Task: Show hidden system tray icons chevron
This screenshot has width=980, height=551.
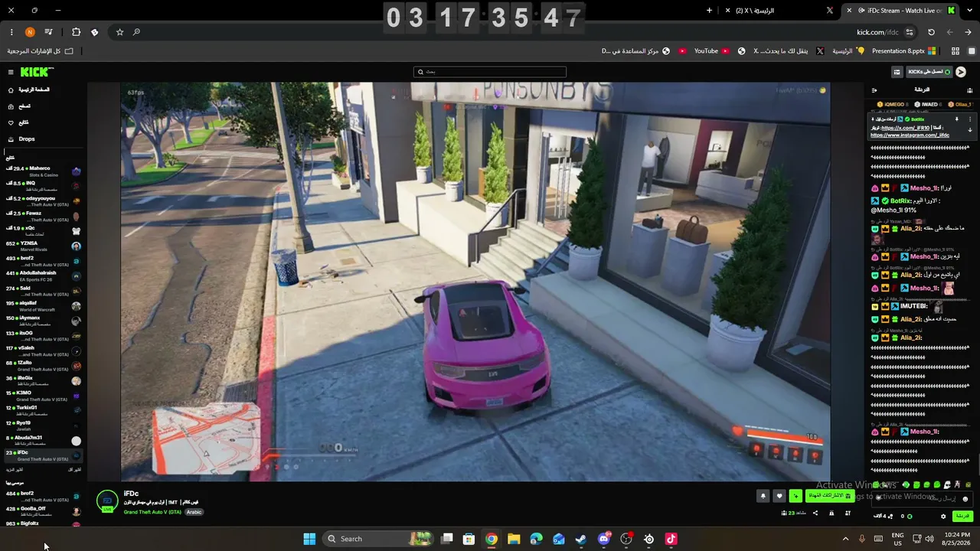Action: [845, 539]
